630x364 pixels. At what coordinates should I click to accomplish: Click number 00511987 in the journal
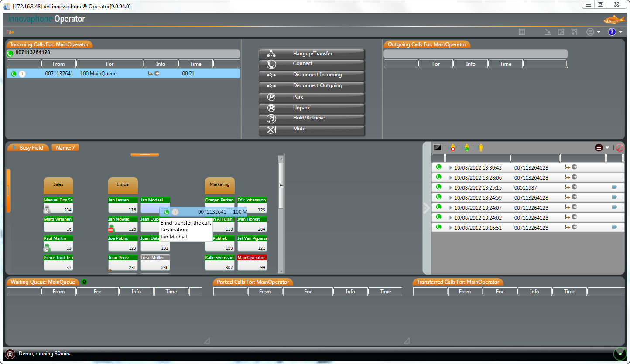tap(526, 188)
